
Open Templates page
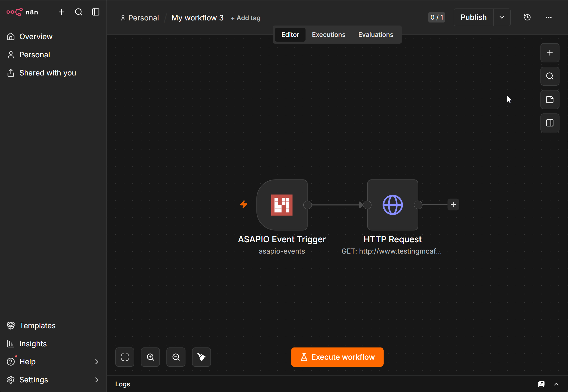[53, 326]
